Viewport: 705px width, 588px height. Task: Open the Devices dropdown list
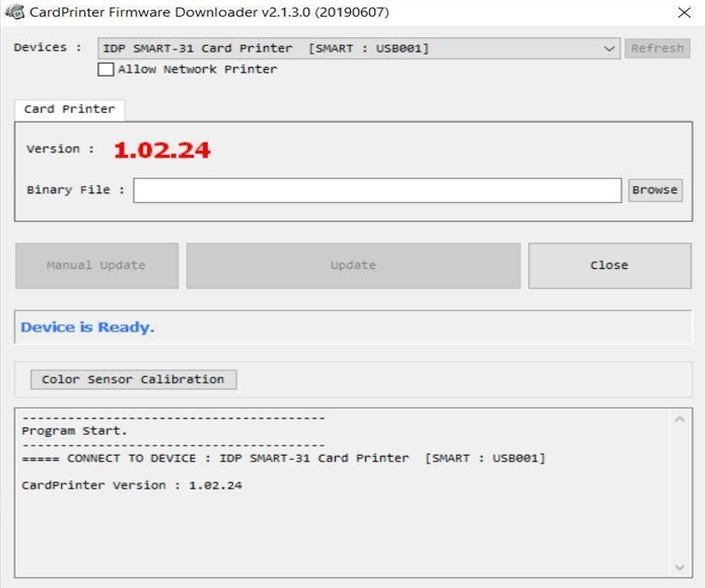click(359, 48)
